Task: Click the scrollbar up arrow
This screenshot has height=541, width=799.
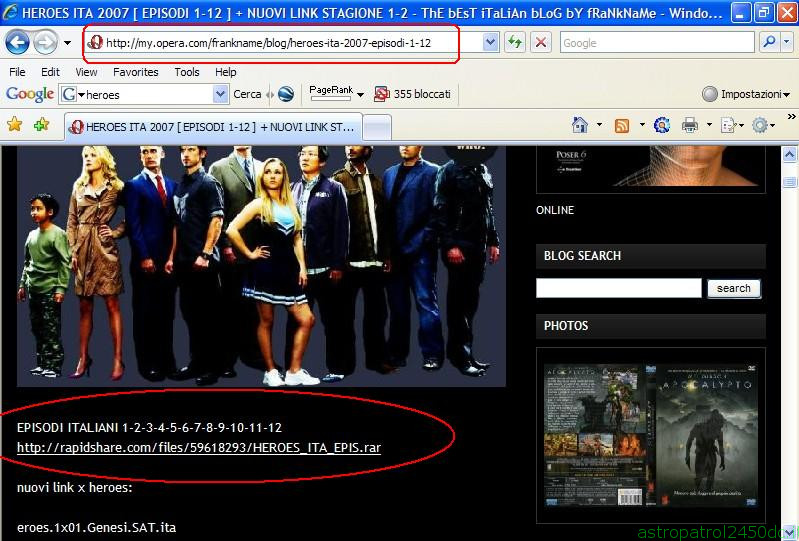Action: tap(789, 154)
